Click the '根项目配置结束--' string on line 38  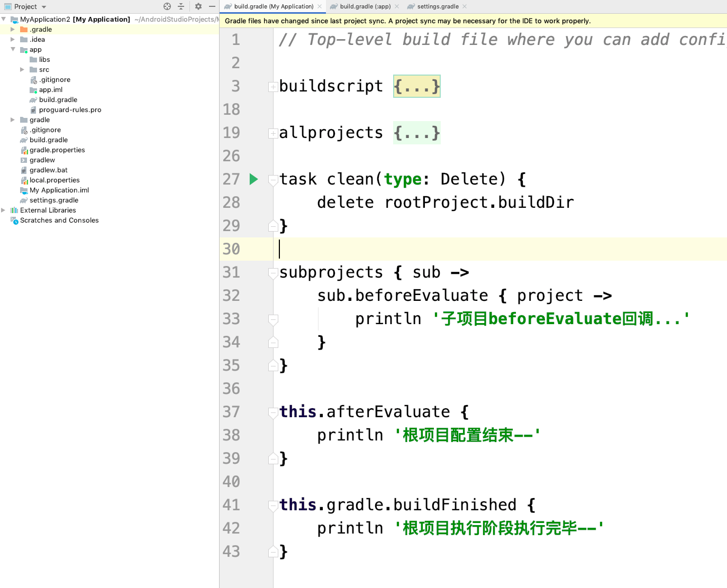point(468,435)
